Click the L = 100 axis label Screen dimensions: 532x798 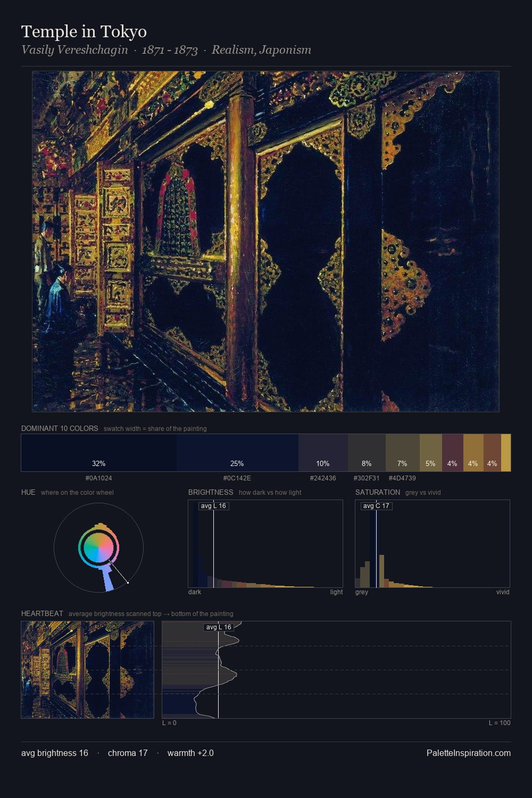pyautogui.click(x=500, y=723)
